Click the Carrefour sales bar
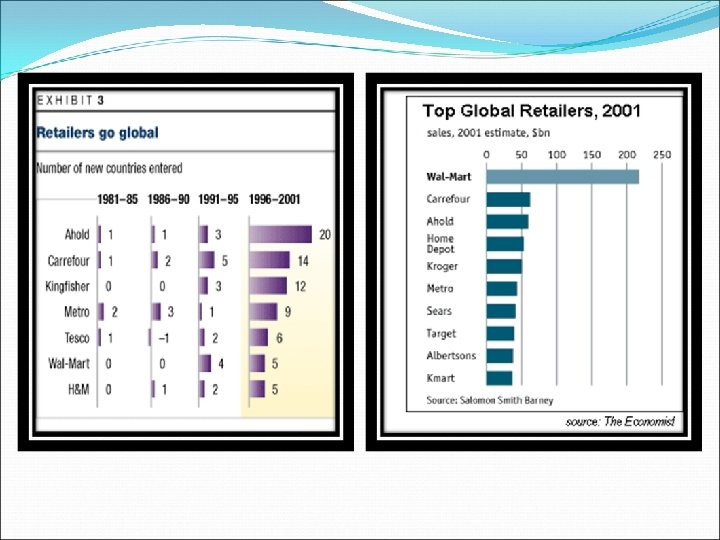The height and width of the screenshot is (540, 720). point(508,199)
